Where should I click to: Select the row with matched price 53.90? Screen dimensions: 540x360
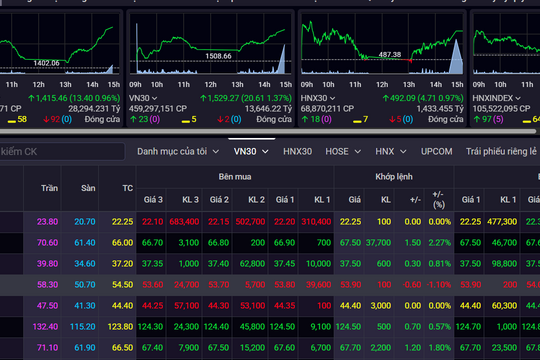270,285
